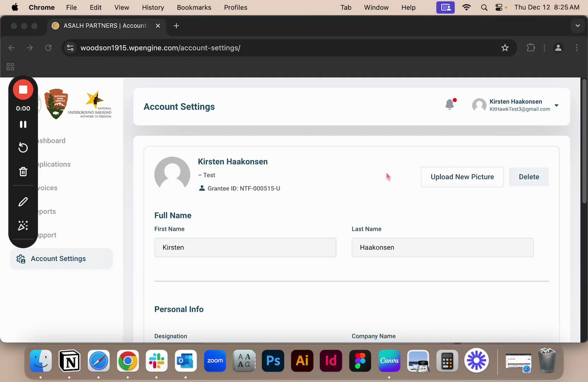Viewport: 588px width, 382px height.
Task: Open Photoshop from the Dock
Action: 273,361
